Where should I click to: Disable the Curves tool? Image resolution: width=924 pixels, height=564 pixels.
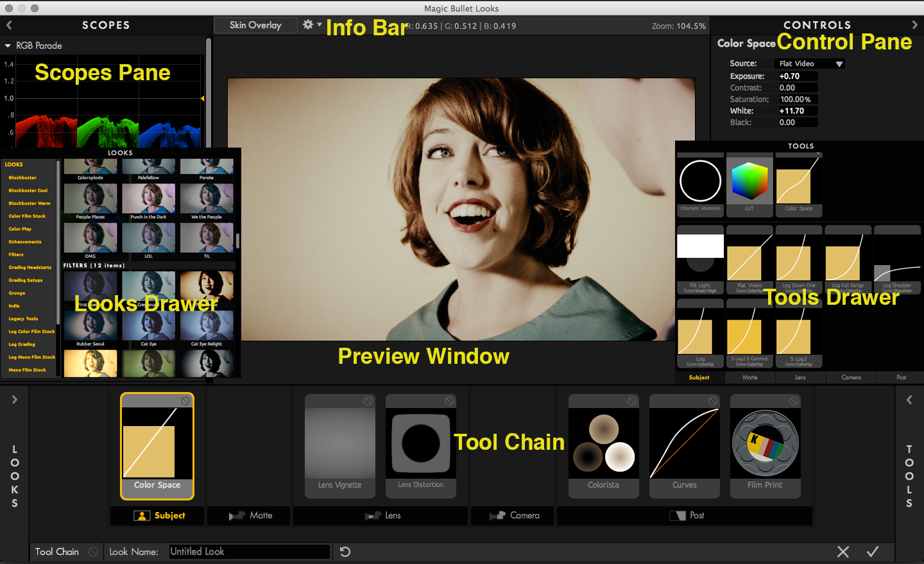point(713,401)
